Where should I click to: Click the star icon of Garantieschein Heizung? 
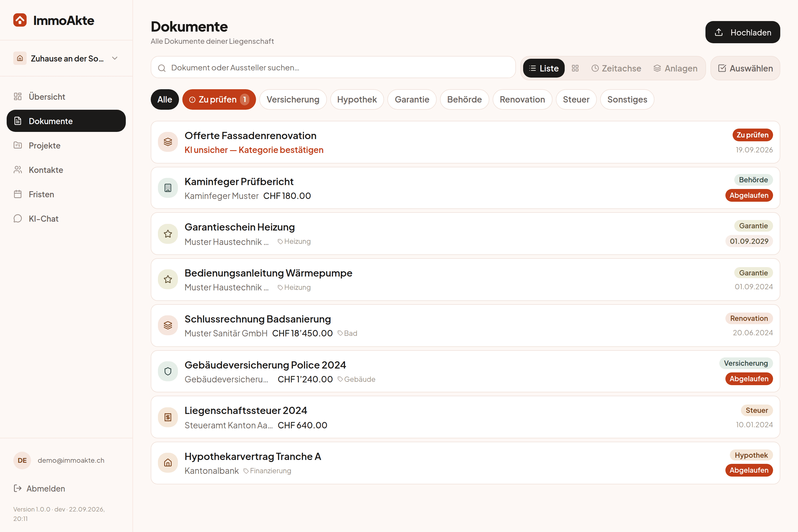tap(168, 234)
